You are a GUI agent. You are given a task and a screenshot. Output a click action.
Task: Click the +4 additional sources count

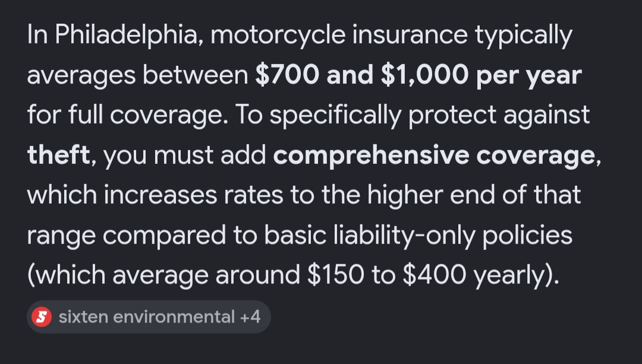pyautogui.click(x=250, y=317)
